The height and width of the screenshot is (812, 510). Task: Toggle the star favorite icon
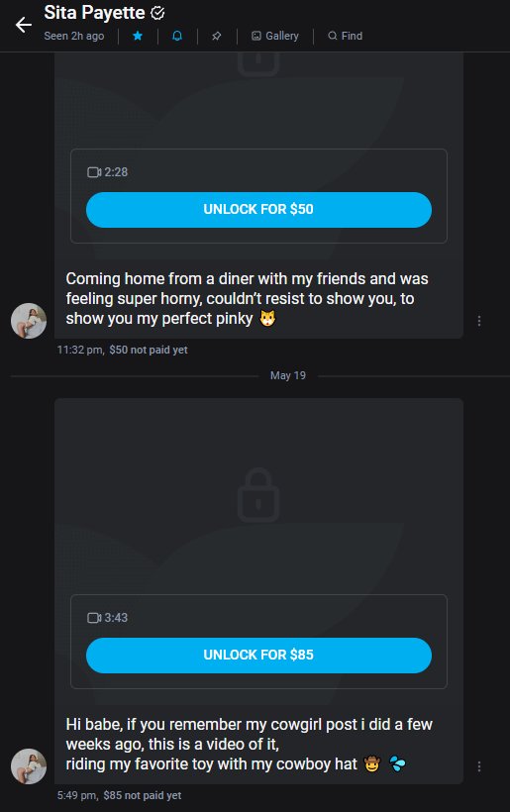tap(138, 36)
